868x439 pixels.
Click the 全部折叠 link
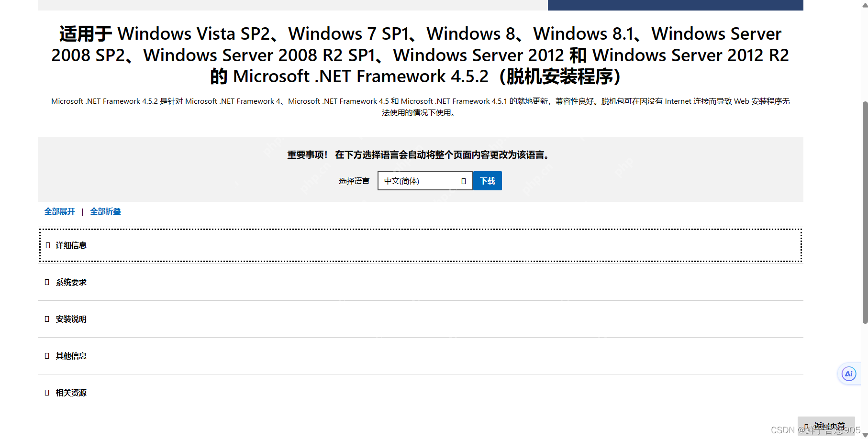click(105, 211)
